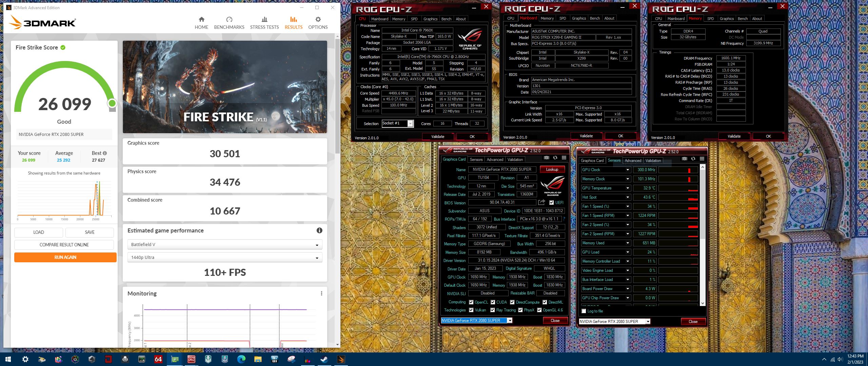Screen dimensions: 868x366
Task: Open Windows Start menu
Action: (x=8, y=359)
